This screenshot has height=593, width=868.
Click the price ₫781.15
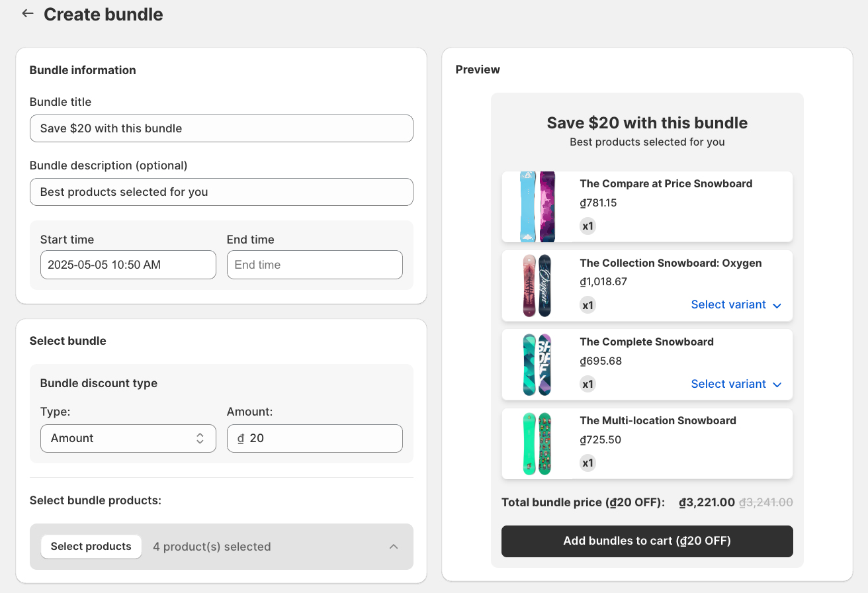pyautogui.click(x=598, y=203)
